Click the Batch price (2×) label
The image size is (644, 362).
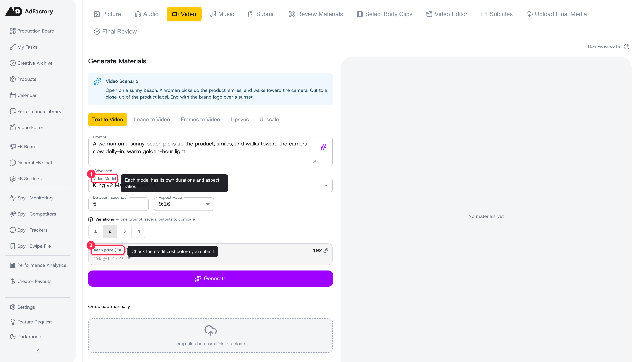108,250
